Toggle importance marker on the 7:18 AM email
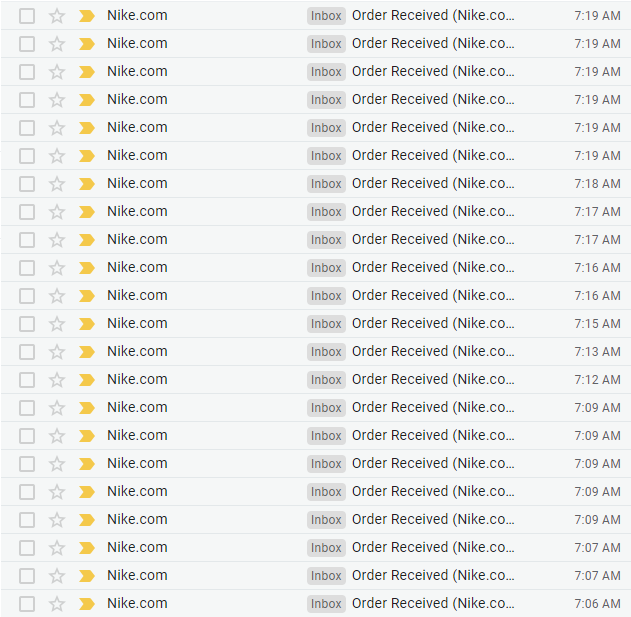Viewport: 631px width, 617px height. (87, 184)
